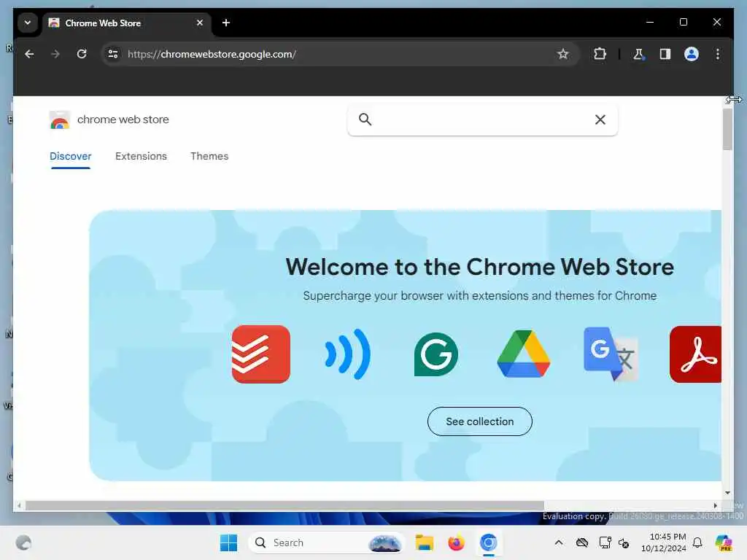The height and width of the screenshot is (560, 747).
Task: Click the scroll down arrow
Action: pos(727,493)
